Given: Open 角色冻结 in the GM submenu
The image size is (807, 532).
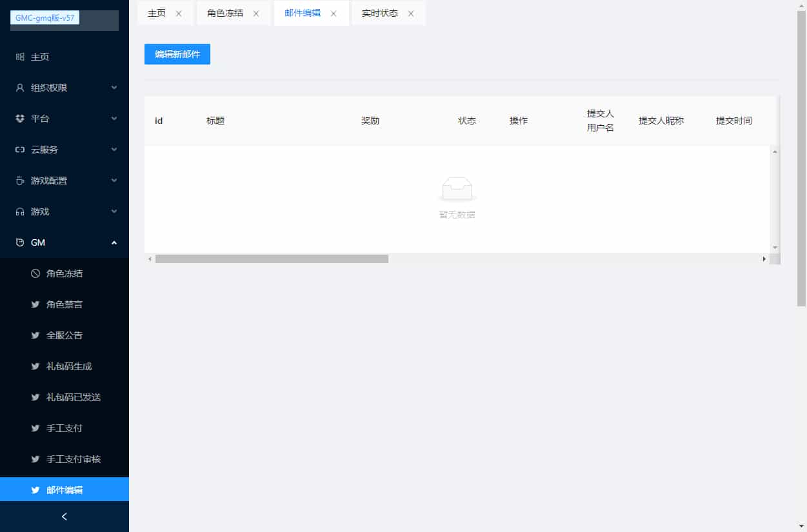Looking at the screenshot, I should (65, 273).
